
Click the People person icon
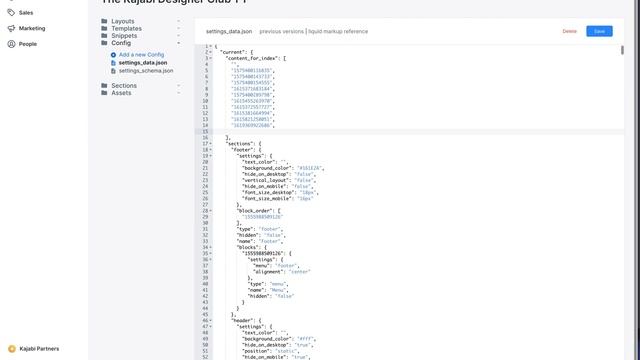coord(11,44)
